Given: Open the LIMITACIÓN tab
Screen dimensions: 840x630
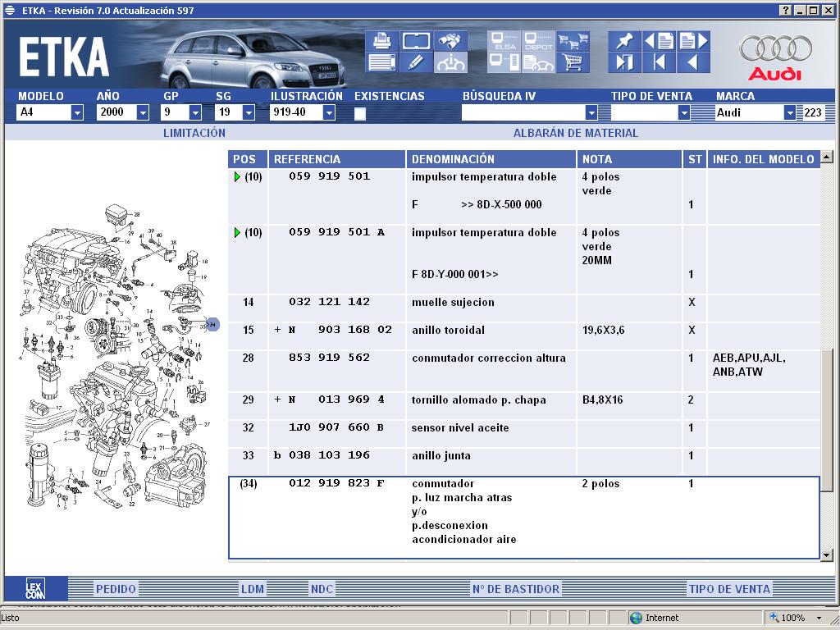Looking at the screenshot, I should click(194, 133).
